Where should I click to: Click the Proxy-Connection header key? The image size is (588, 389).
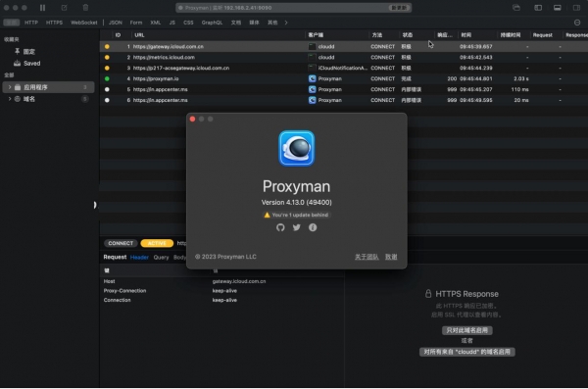(x=124, y=290)
